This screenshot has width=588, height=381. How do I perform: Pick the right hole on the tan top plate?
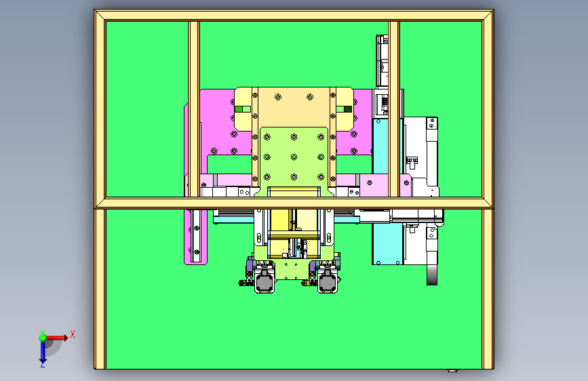coord(310,97)
